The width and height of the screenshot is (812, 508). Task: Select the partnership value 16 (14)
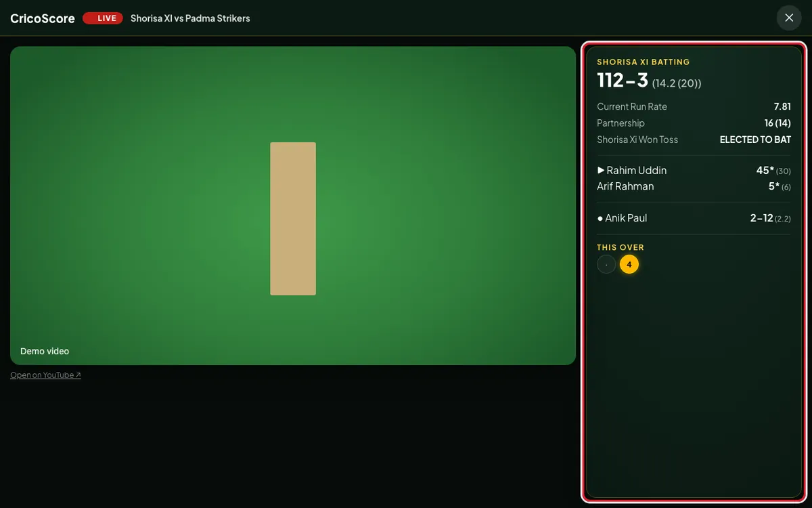coord(777,123)
